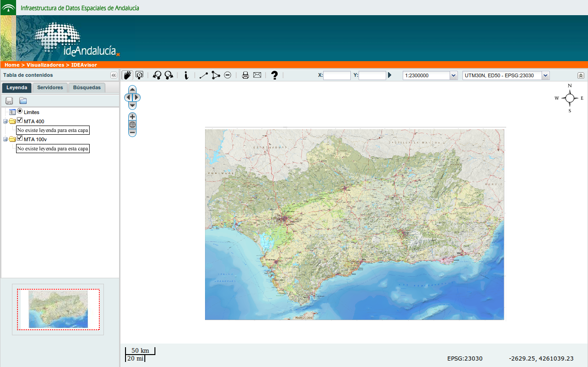Print the current map
Viewport: 588px width, 367px height.
coord(245,75)
